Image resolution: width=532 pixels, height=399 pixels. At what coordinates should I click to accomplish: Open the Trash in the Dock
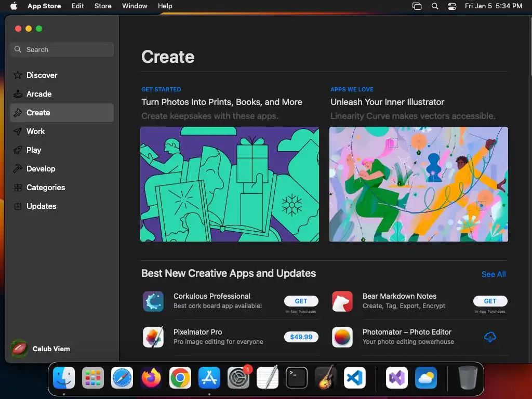pos(468,378)
